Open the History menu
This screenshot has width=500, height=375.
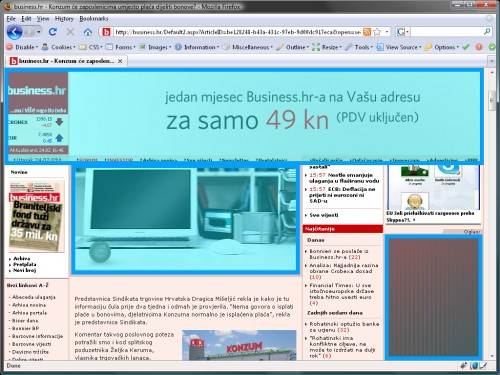[x=64, y=19]
